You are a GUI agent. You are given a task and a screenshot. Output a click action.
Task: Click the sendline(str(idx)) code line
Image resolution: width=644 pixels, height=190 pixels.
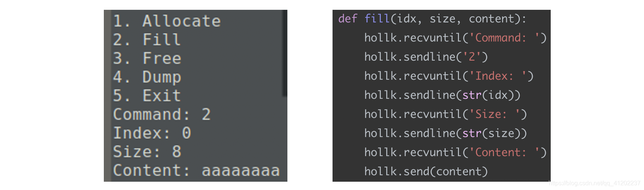pyautogui.click(x=442, y=95)
